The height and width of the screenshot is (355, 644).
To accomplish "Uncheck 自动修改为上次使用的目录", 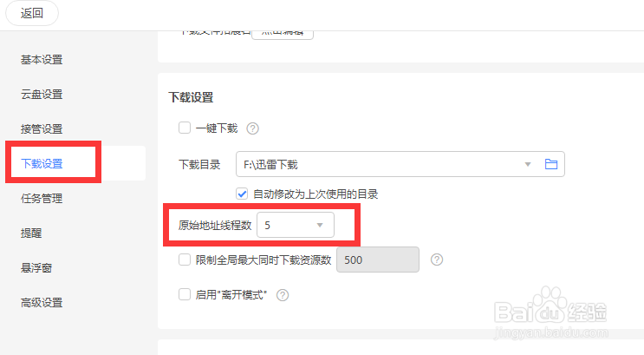I will (243, 194).
